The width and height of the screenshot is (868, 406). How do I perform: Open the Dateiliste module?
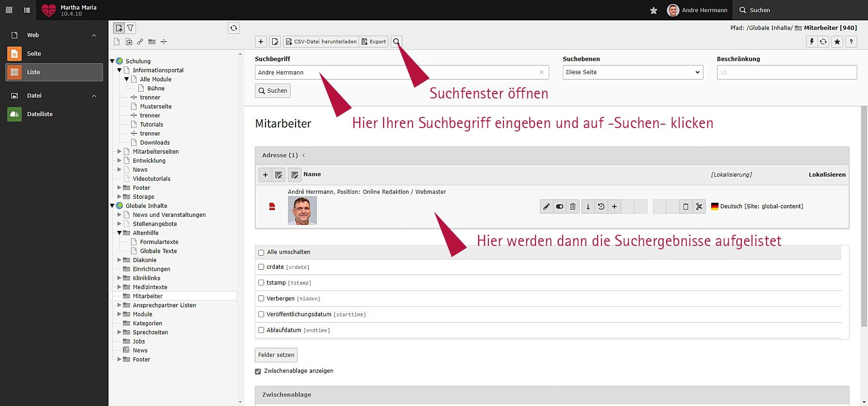[x=54, y=114]
